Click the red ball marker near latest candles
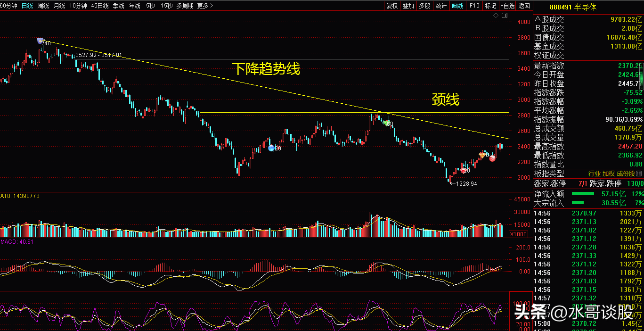Screen dimensions: 644x331 coord(492,158)
